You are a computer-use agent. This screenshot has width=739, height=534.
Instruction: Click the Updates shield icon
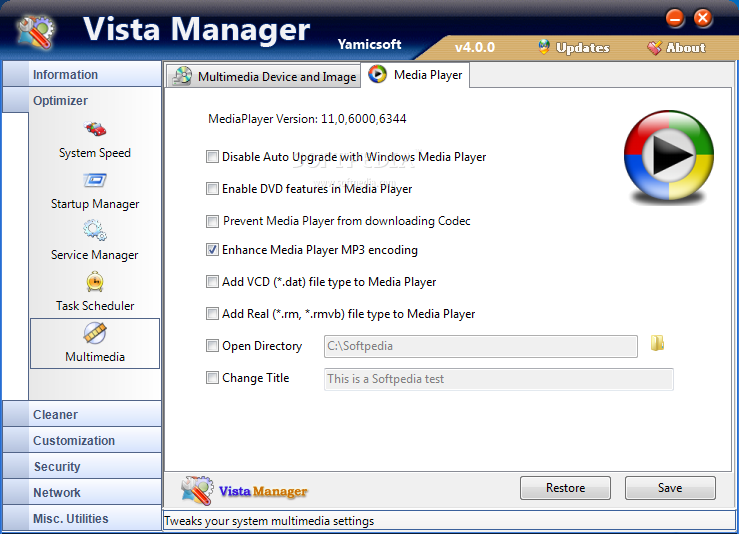coord(544,47)
